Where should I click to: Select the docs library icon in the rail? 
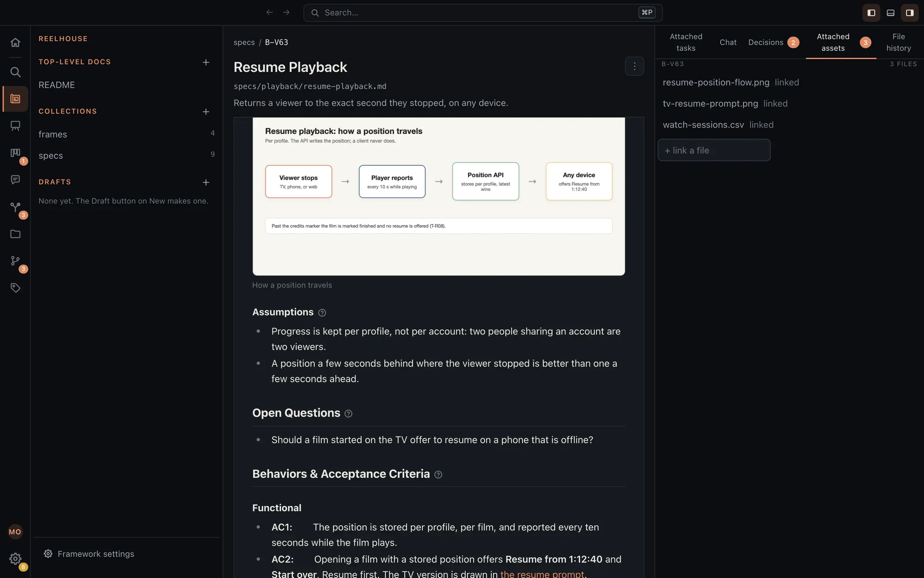pyautogui.click(x=15, y=99)
